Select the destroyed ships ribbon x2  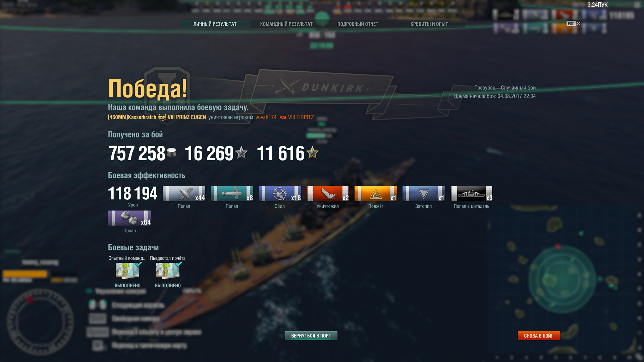click(x=328, y=194)
